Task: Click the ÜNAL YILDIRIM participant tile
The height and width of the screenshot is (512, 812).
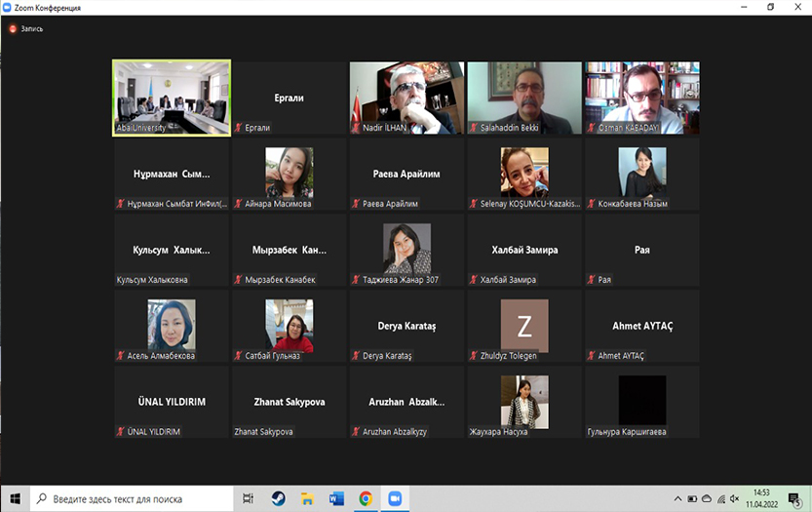Action: coord(173,401)
